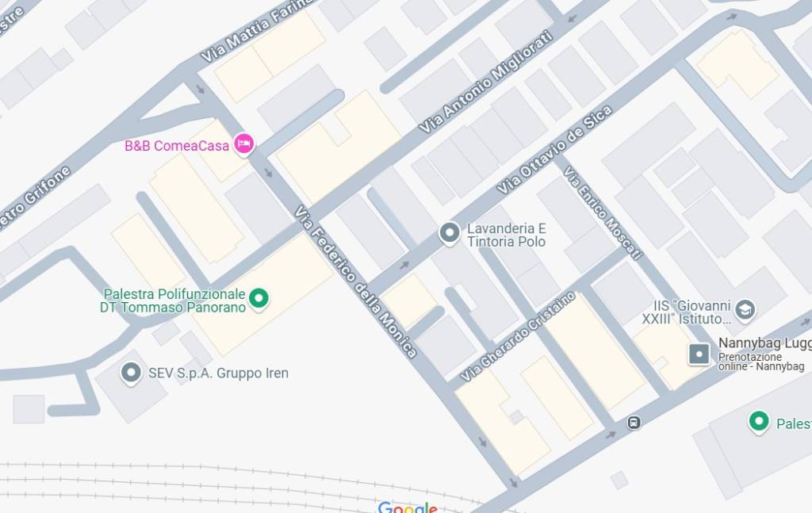This screenshot has height=513, width=812.
Task: Select the Via Mattia Farina street label
Action: (257, 30)
